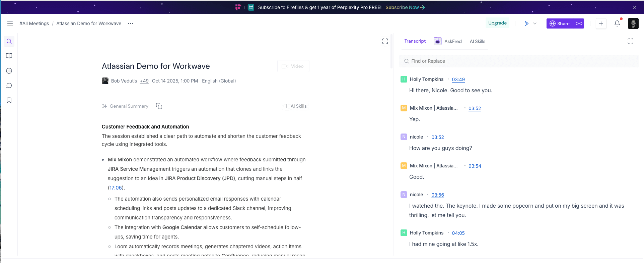
Task: Click Mix Mixon avatar at 03:52
Action: pyautogui.click(x=404, y=108)
